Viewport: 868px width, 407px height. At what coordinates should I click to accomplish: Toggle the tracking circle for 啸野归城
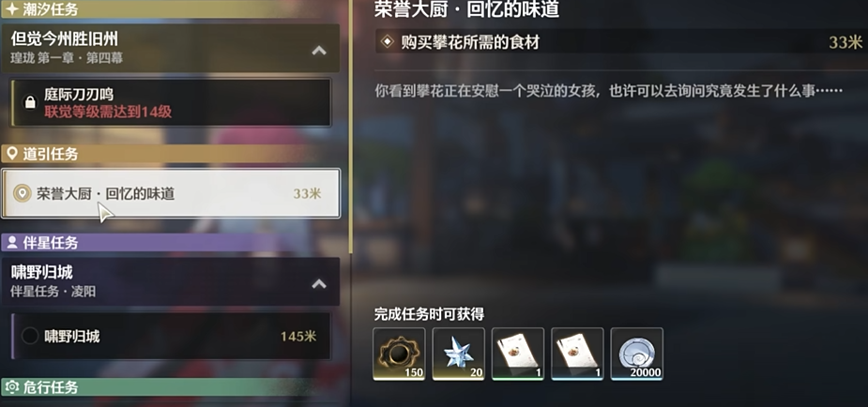tap(29, 336)
